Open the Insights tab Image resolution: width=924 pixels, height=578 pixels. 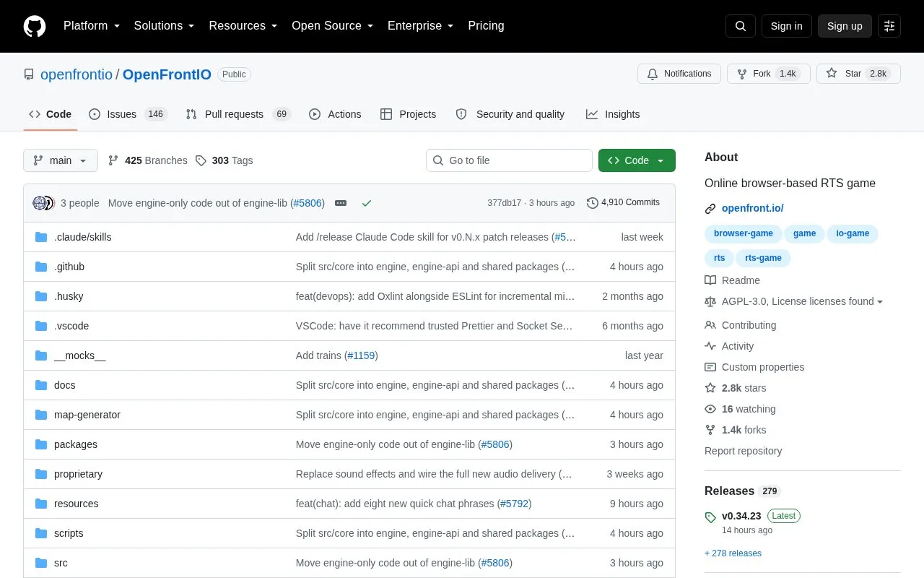613,114
